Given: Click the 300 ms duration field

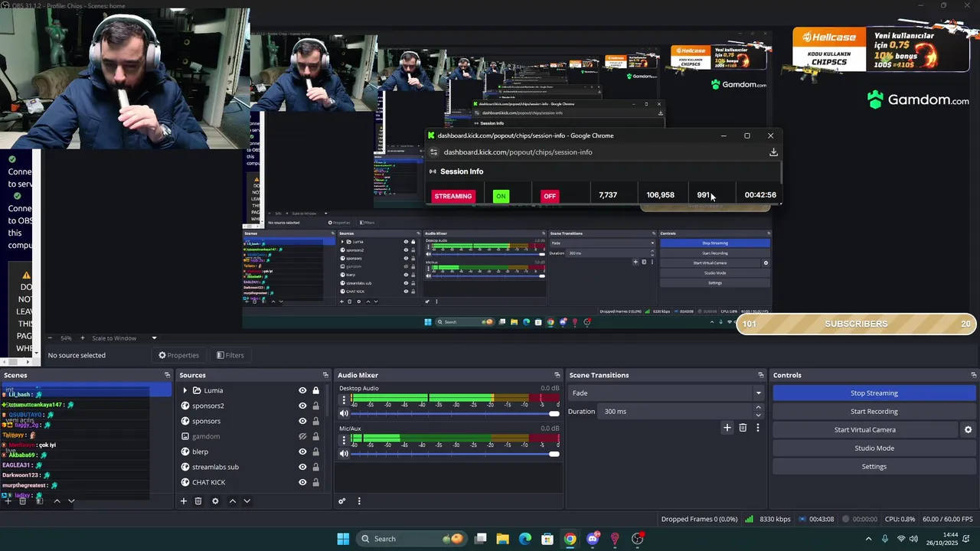Looking at the screenshot, I should coord(677,412).
